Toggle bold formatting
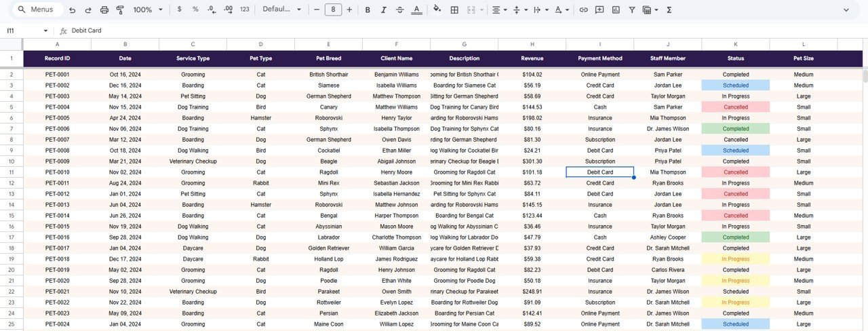 pyautogui.click(x=368, y=10)
